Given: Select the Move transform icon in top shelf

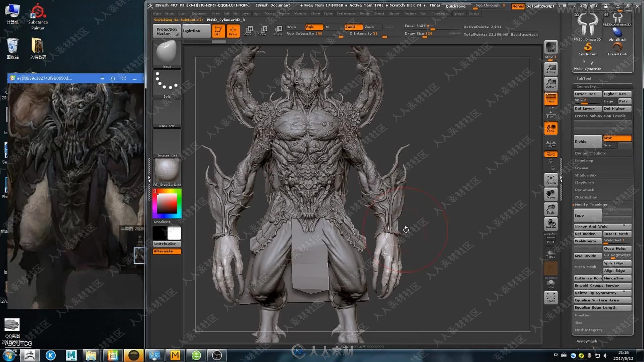Looking at the screenshot, I should coord(248,31).
